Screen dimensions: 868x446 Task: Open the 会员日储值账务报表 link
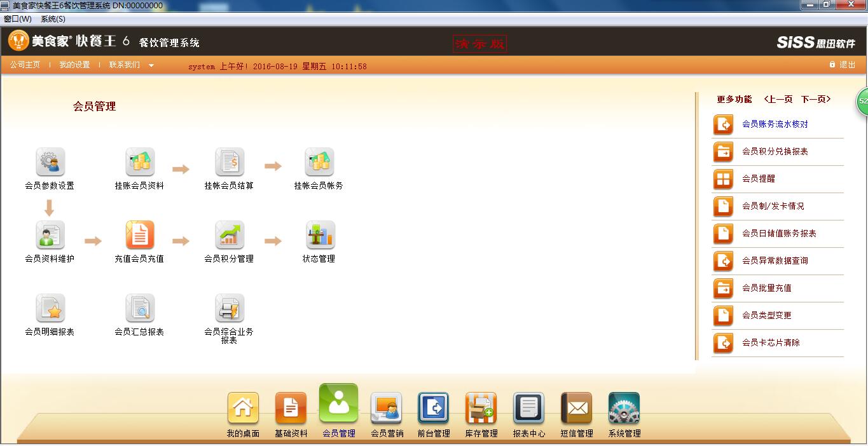(780, 234)
